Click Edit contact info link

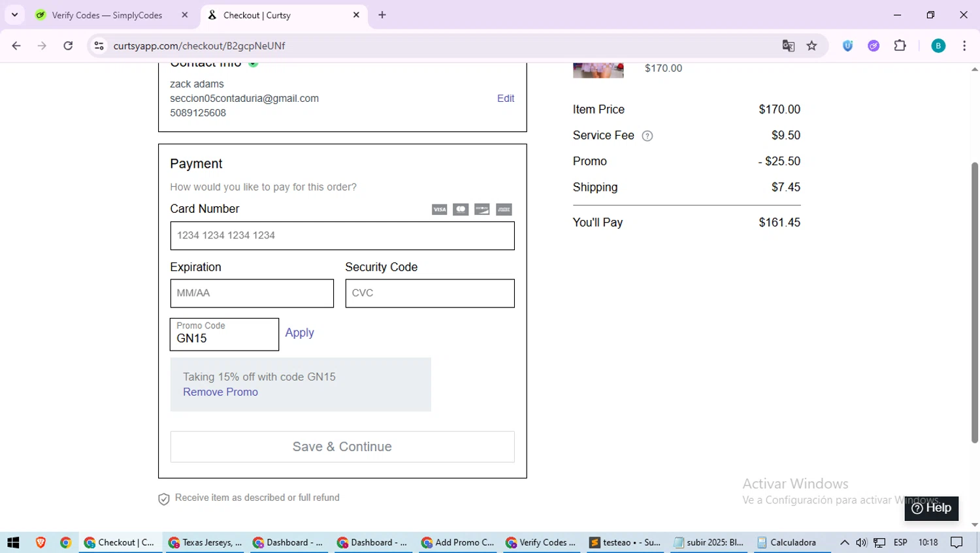click(x=506, y=99)
